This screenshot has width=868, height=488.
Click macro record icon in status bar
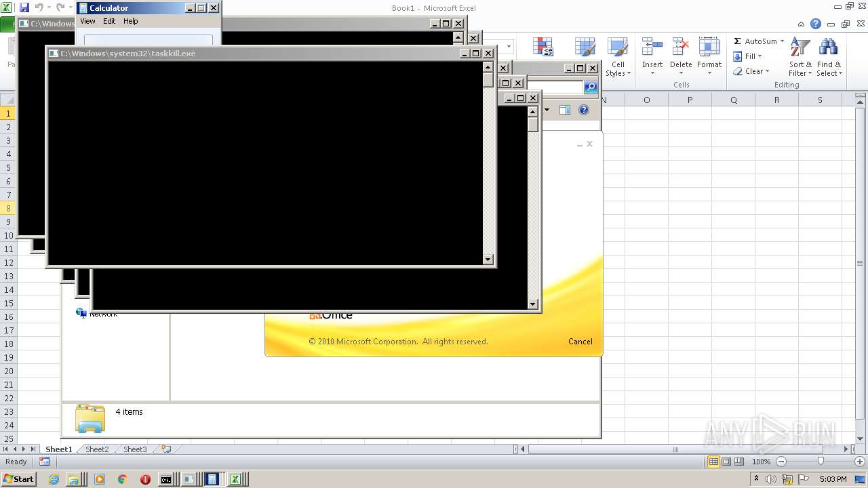(44, 462)
